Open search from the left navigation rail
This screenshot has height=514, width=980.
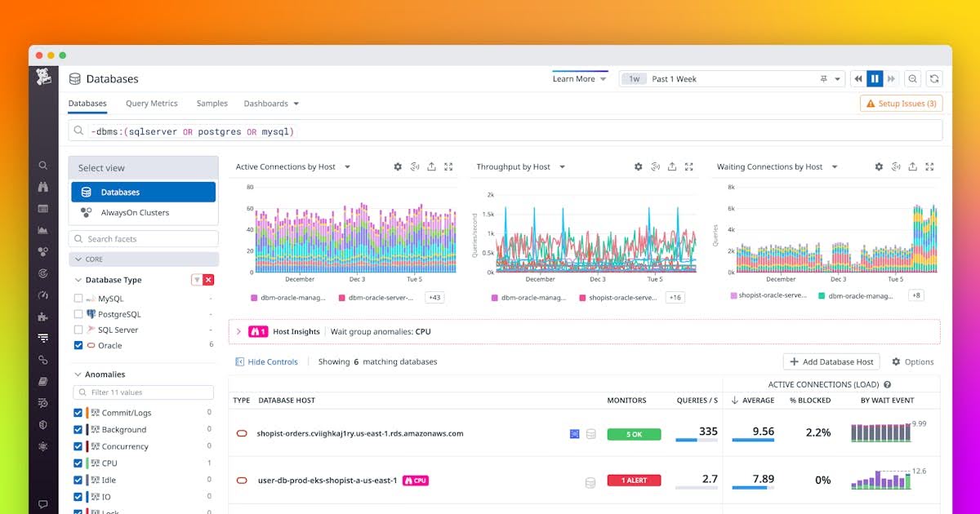[43, 164]
